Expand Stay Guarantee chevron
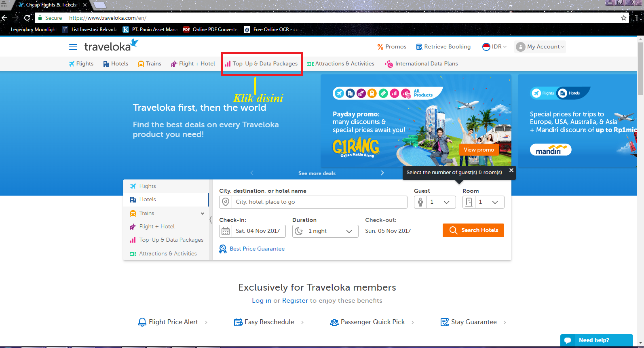The image size is (644, 348). click(x=505, y=322)
